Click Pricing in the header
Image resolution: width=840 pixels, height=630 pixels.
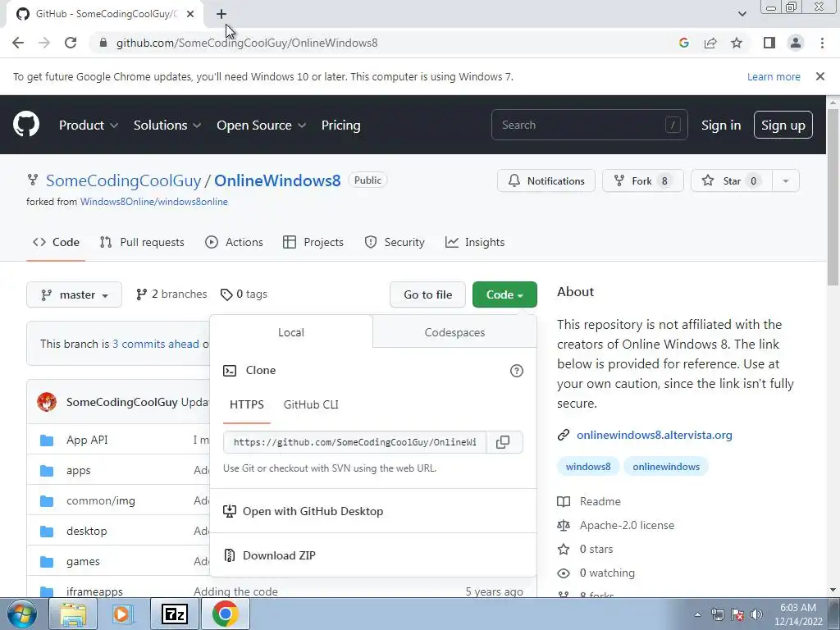point(340,125)
